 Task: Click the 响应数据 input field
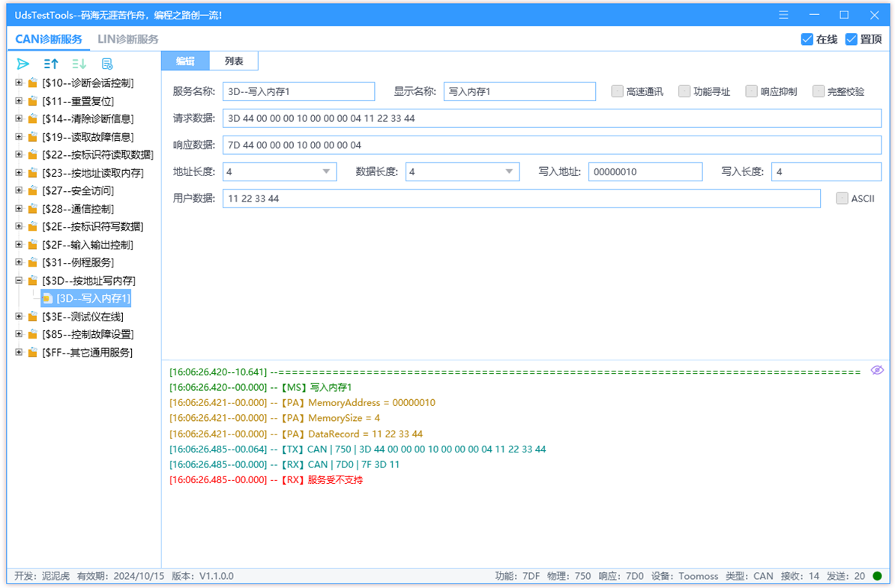coord(552,145)
